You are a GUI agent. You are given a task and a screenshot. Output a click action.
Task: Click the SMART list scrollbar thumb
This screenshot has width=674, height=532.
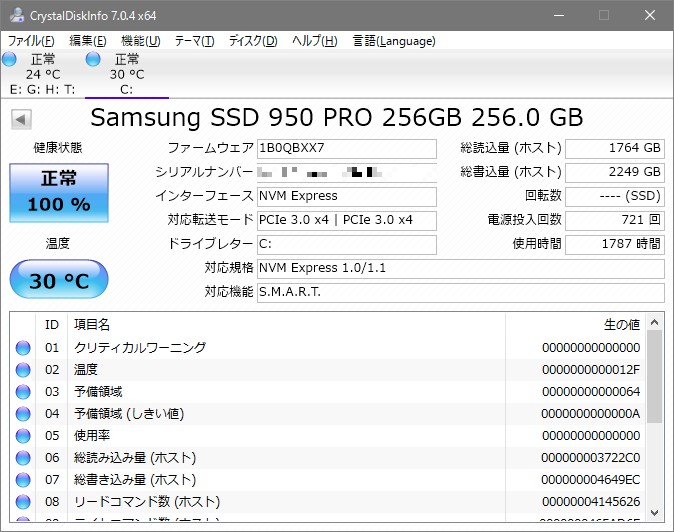click(654, 376)
